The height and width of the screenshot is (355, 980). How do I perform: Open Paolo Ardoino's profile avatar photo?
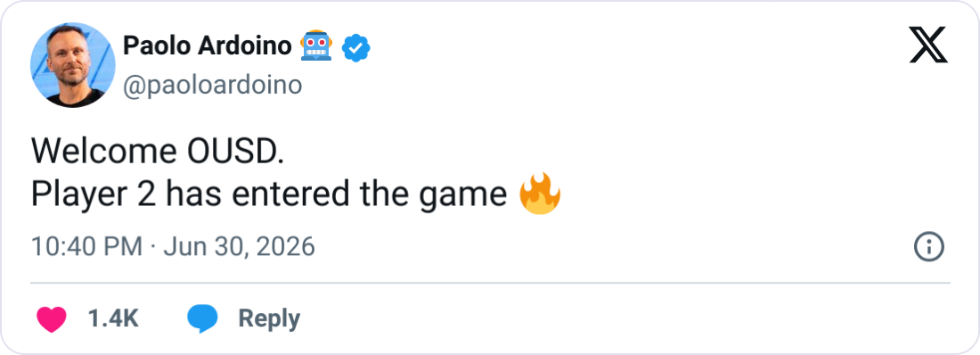pos(72,64)
